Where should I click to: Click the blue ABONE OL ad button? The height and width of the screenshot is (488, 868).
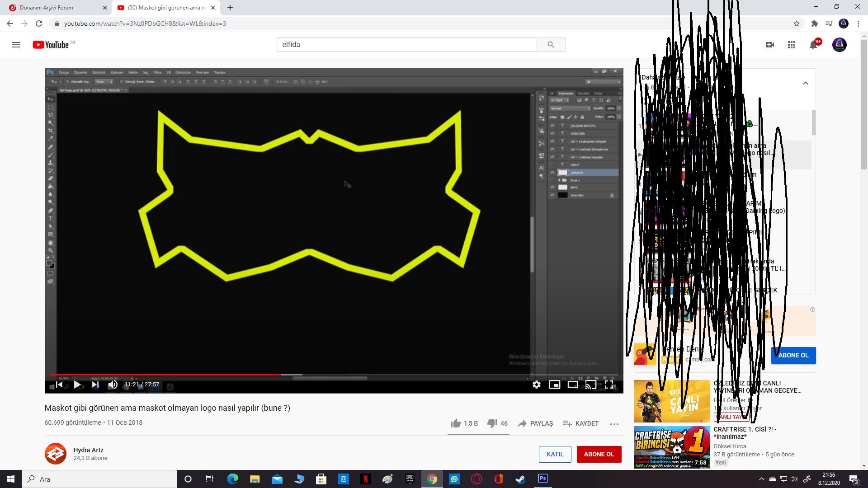[793, 355]
